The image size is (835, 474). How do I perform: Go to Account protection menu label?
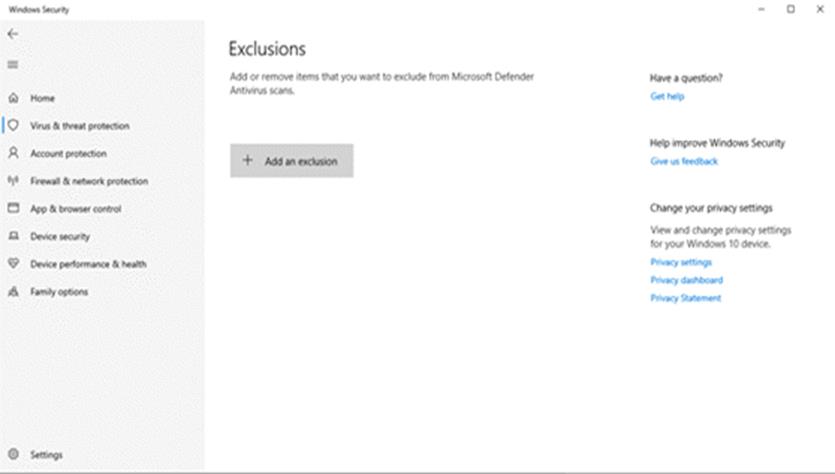68,154
